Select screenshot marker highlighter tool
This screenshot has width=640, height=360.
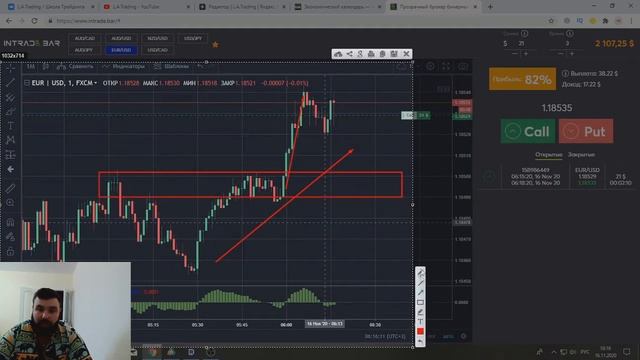click(x=420, y=312)
